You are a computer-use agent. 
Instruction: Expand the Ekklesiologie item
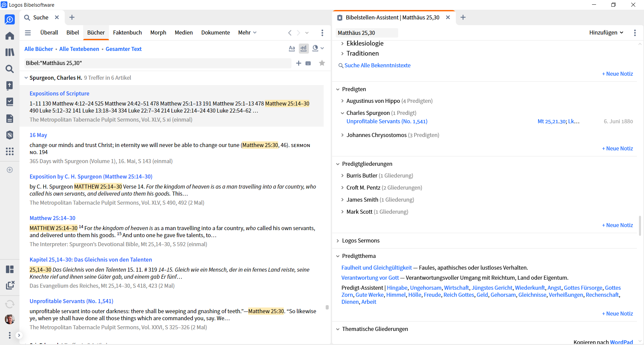tap(342, 44)
